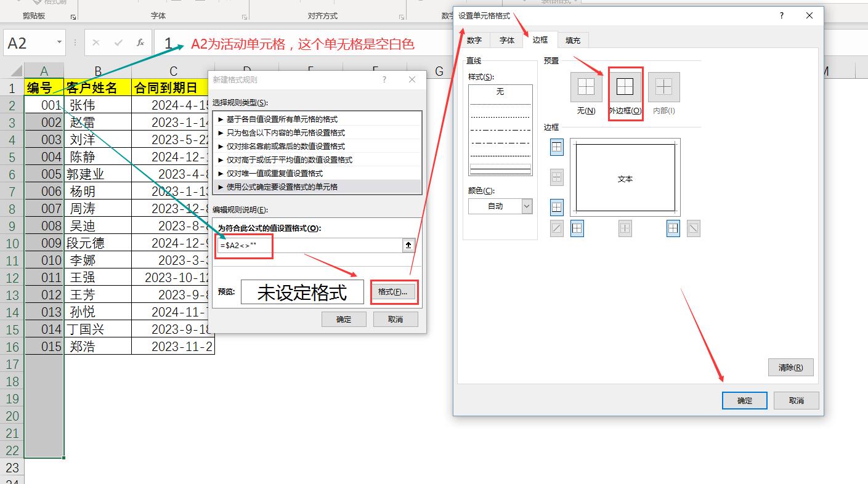This screenshot has width=868, height=484.
Task: Click the formula bar cancel X icon
Action: tap(96, 42)
